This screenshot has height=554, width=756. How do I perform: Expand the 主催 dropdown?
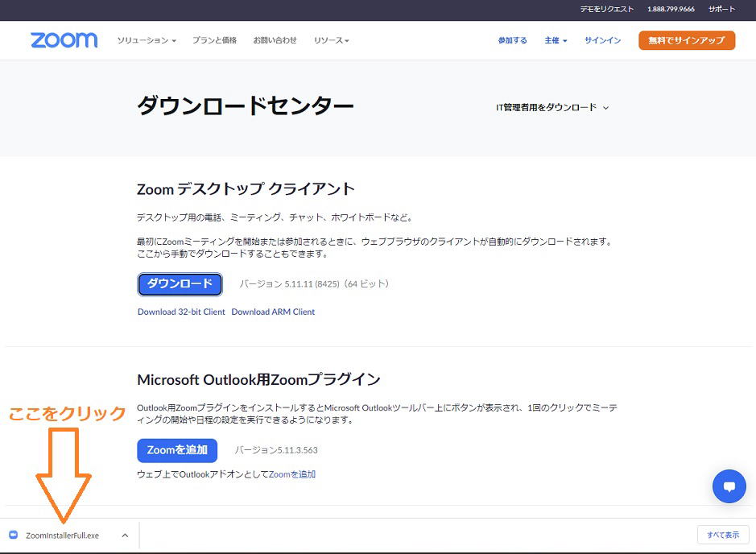click(556, 40)
